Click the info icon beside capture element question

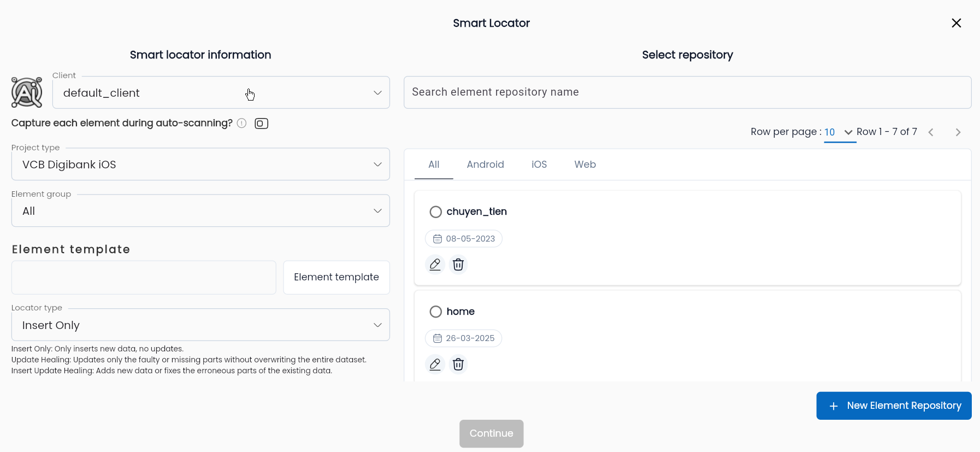(x=241, y=124)
